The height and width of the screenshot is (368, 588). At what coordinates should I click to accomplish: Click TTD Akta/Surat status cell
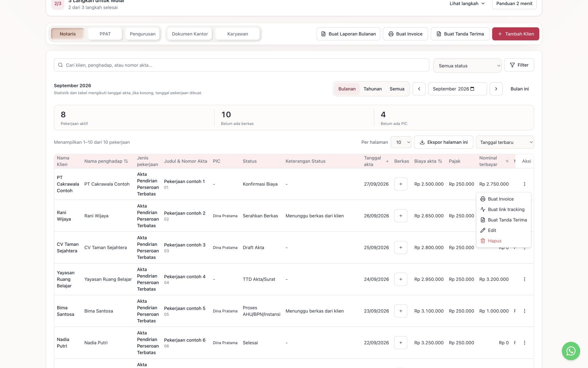(x=259, y=279)
